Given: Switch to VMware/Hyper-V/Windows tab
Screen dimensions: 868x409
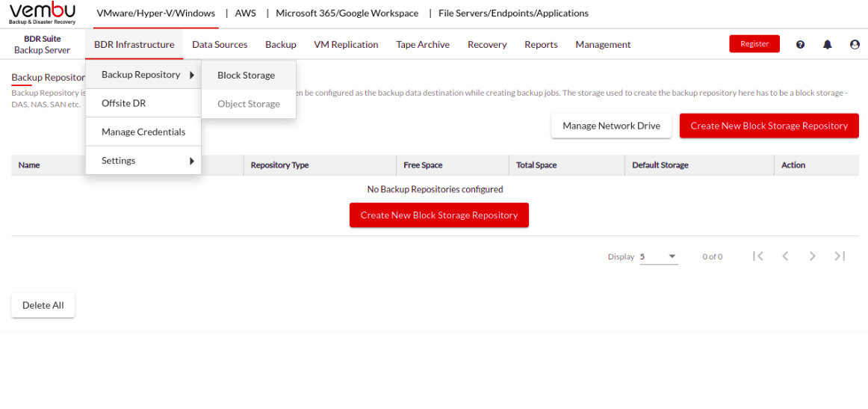Looking at the screenshot, I should (x=155, y=13).
